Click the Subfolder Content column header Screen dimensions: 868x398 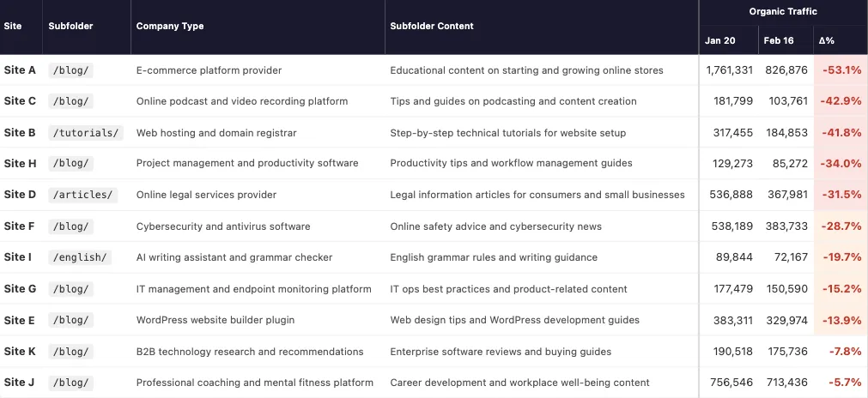432,27
